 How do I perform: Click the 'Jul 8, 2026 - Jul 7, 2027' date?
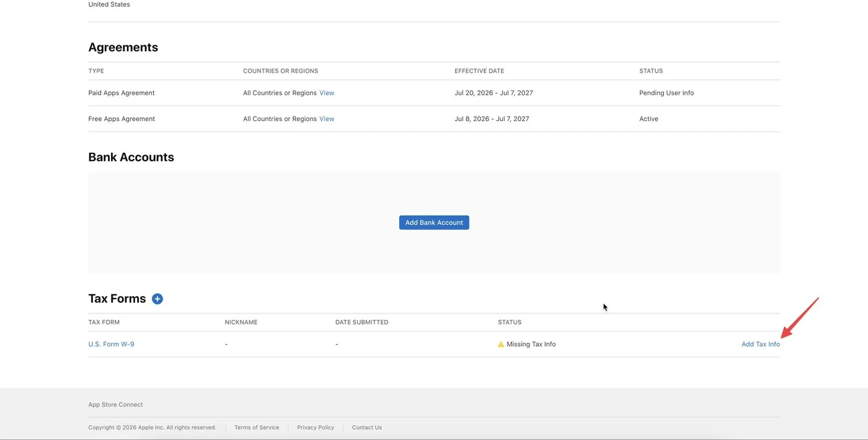pyautogui.click(x=492, y=119)
